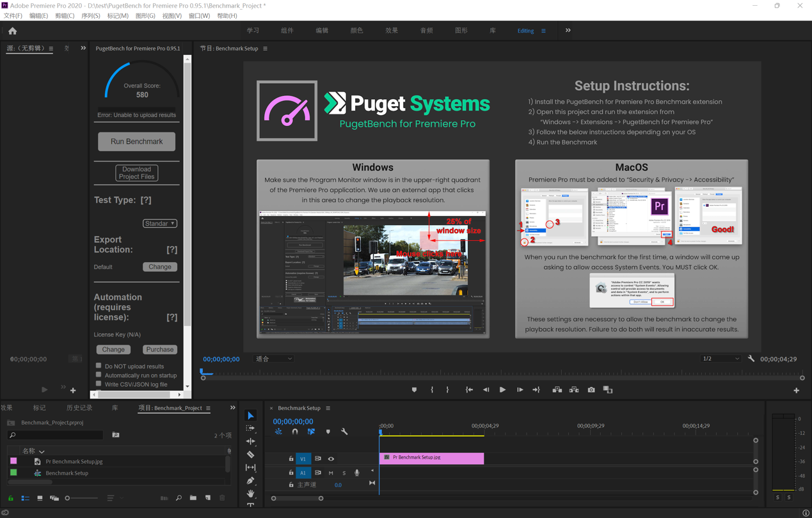Select the Hand tool
Viewport: 812px width, 518px height.
pos(251,494)
